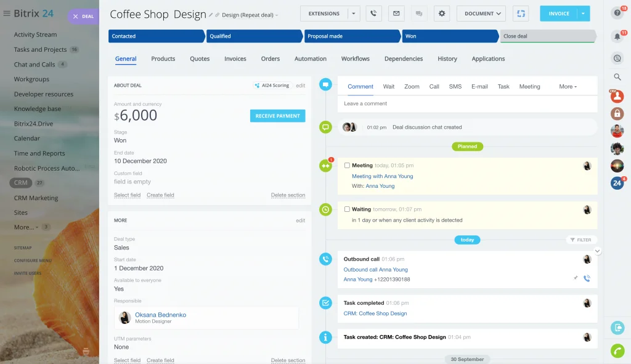Select the Close deal stage in pipeline
The height and width of the screenshot is (364, 631).
(547, 36)
